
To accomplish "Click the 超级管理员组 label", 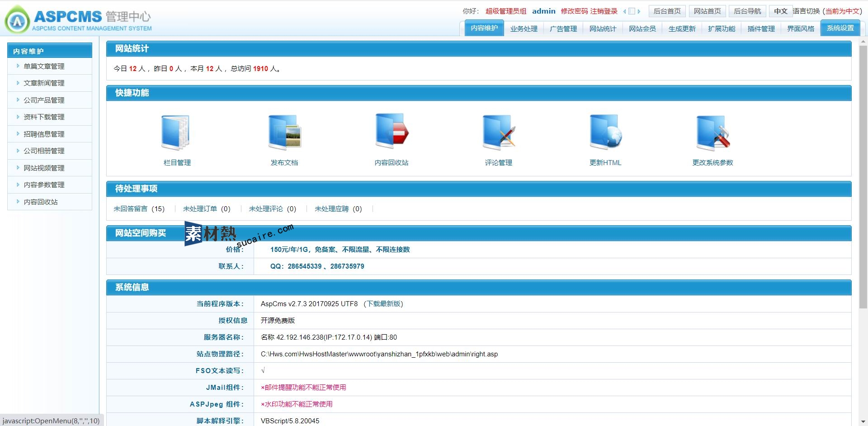I will [506, 11].
